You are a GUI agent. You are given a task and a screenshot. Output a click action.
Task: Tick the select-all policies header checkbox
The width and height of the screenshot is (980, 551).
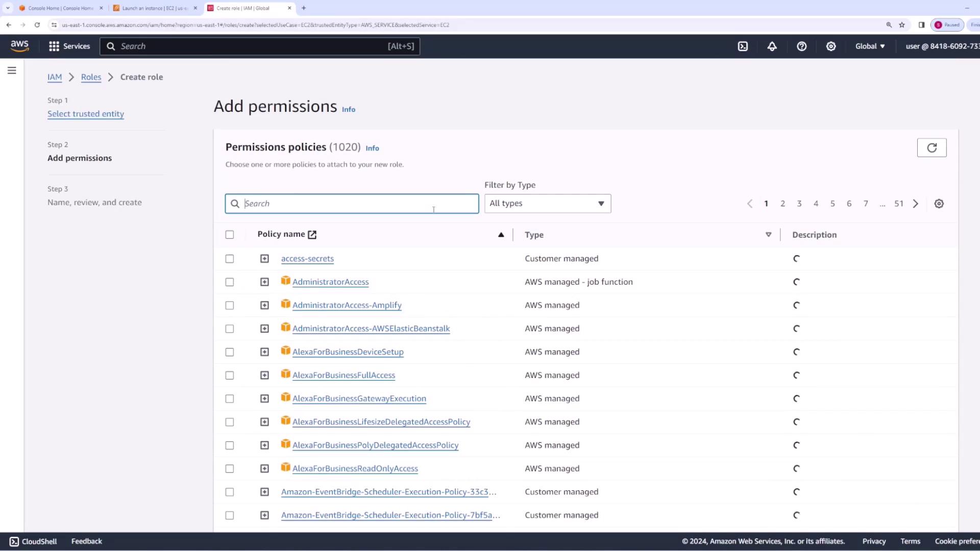tap(230, 235)
